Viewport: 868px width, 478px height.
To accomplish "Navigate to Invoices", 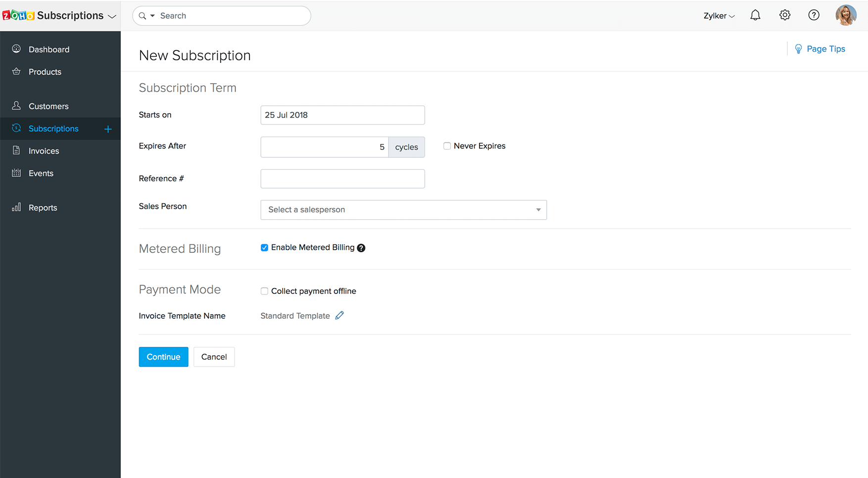I will pyautogui.click(x=44, y=151).
